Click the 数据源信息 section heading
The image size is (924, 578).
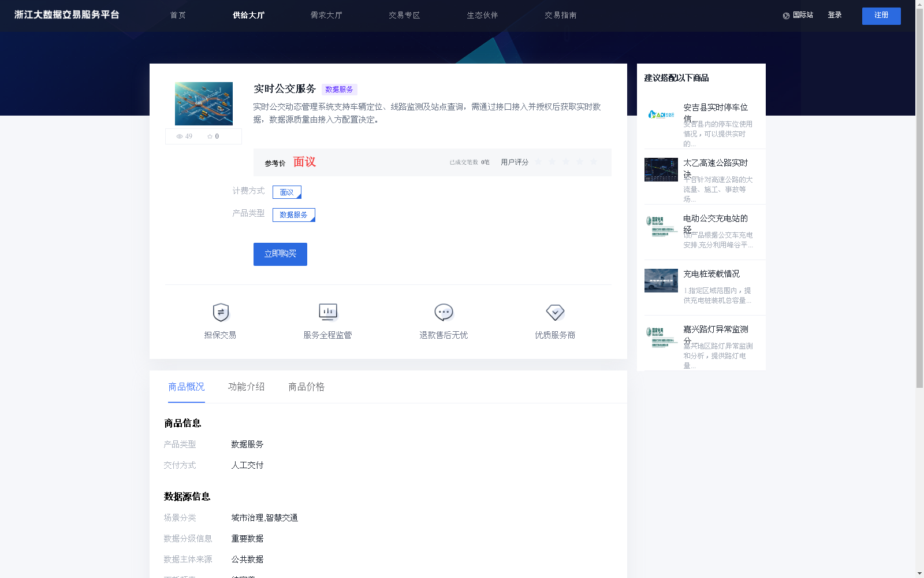click(187, 497)
